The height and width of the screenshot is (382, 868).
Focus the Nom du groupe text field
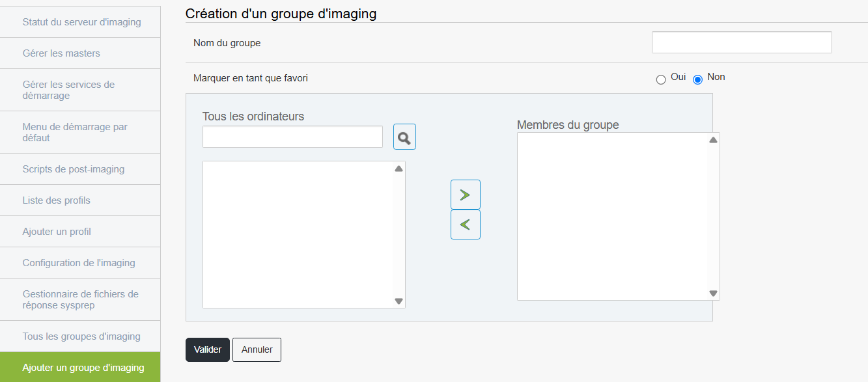742,42
